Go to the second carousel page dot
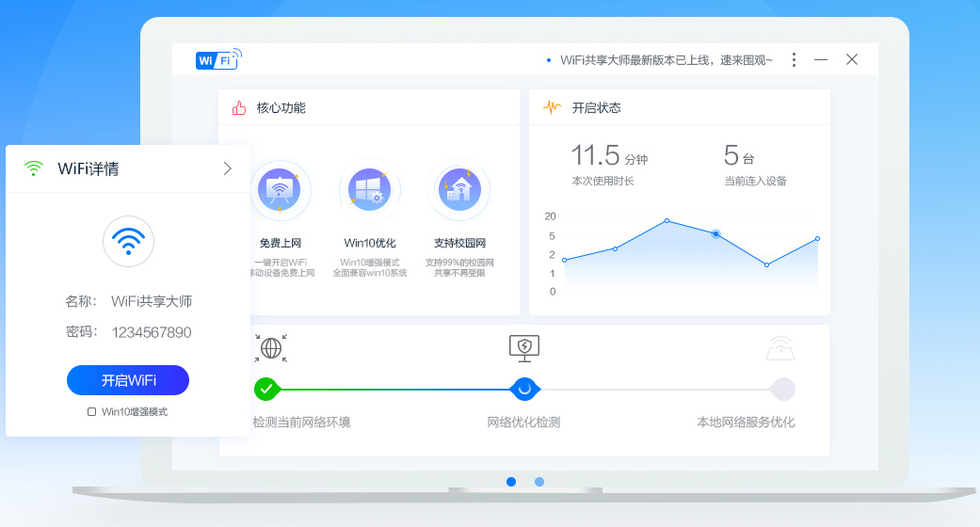Viewport: 980px width, 527px height. coord(539,482)
